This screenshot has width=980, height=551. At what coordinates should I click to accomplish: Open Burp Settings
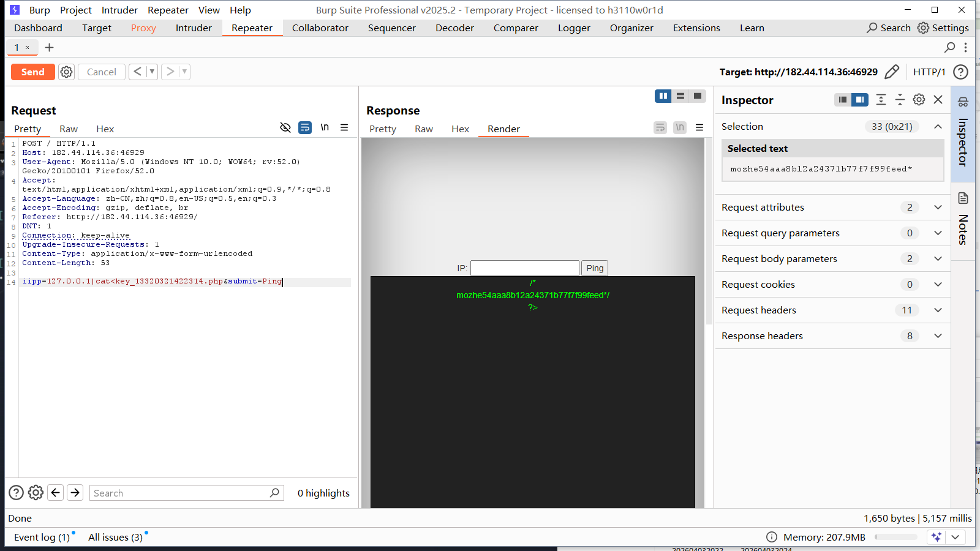point(943,28)
